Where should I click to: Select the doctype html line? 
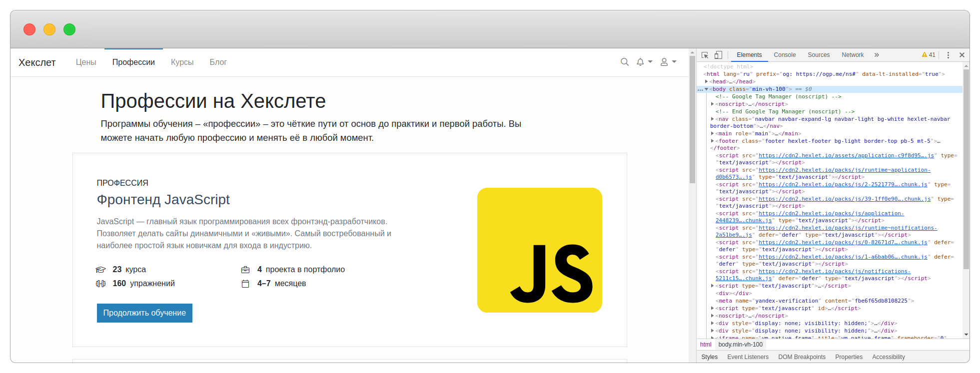point(728,66)
